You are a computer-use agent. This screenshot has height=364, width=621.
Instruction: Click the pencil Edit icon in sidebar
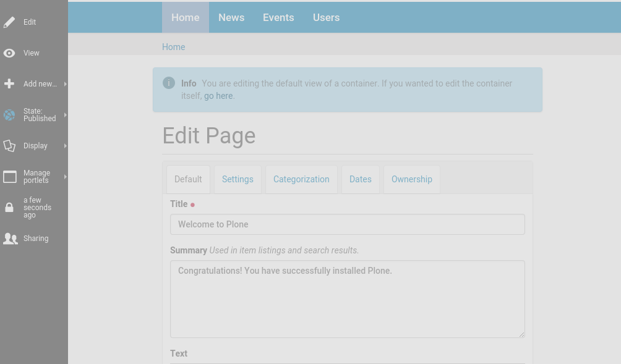(9, 22)
